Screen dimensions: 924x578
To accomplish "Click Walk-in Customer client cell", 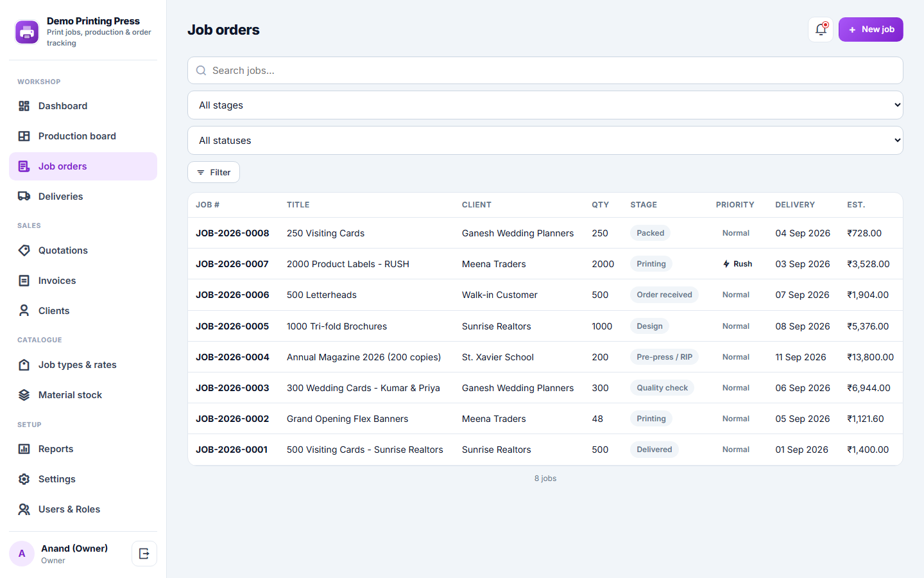I will coord(500,295).
